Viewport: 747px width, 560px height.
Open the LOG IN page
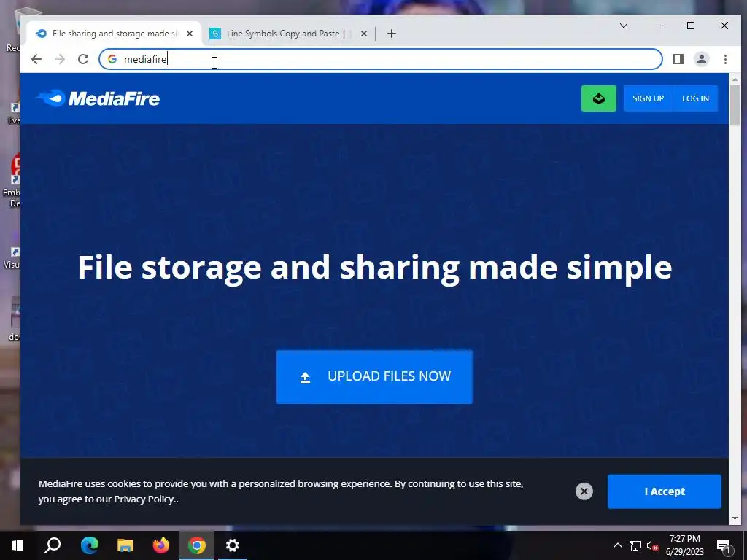695,98
